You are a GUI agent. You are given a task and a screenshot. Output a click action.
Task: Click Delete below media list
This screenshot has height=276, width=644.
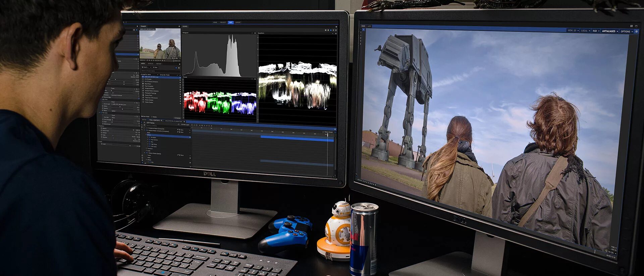(x=155, y=117)
